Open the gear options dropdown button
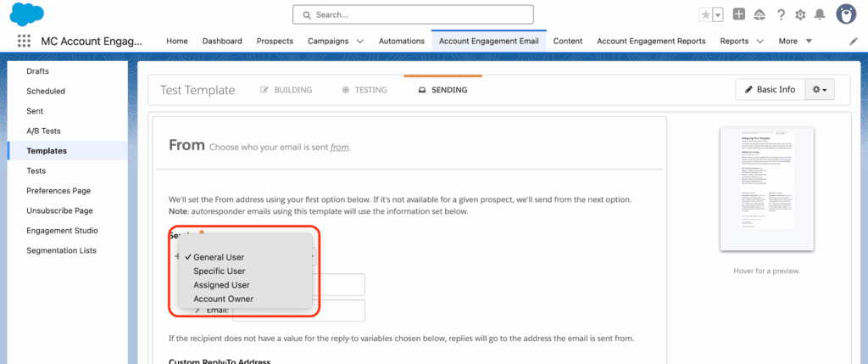The height and width of the screenshot is (364, 868). click(820, 89)
